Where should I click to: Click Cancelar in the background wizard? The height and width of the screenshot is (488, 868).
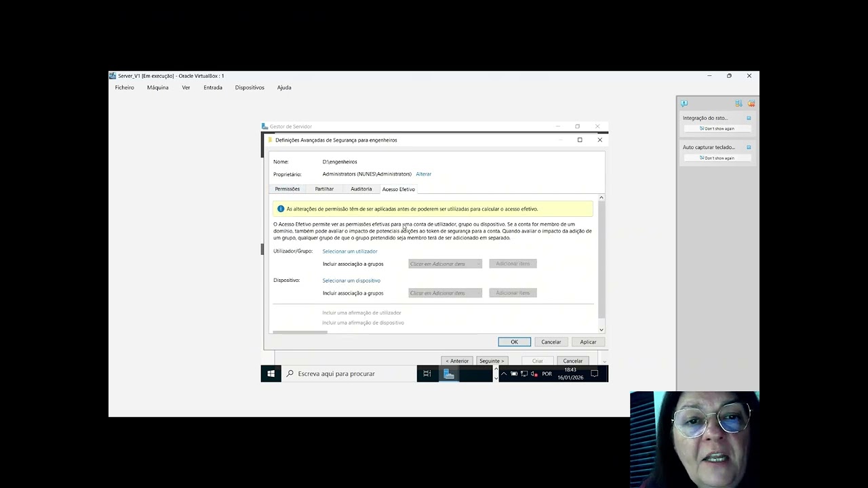572,361
